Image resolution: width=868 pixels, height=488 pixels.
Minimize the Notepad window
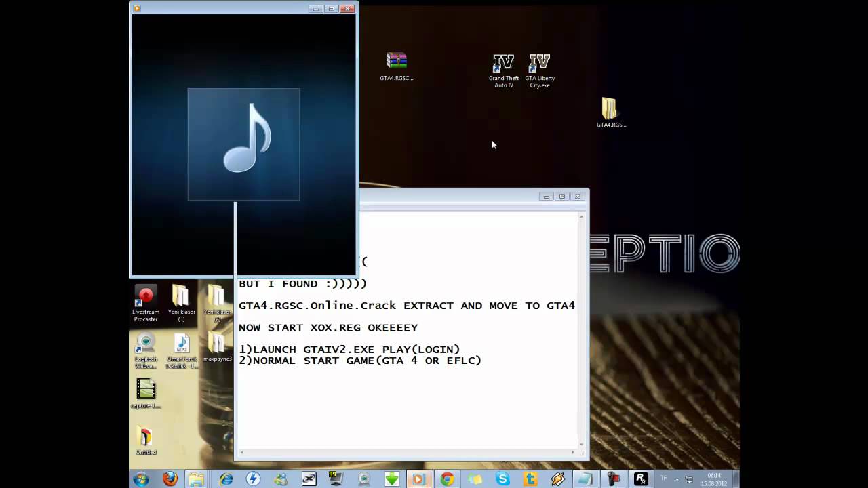coord(546,197)
